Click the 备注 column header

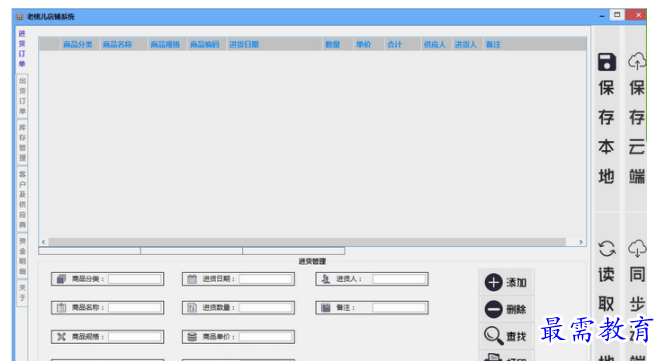(534, 44)
